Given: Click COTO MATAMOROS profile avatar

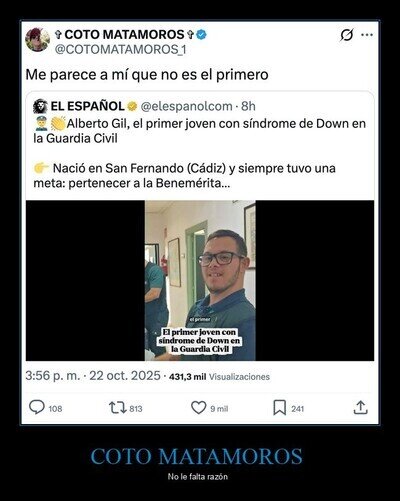Looking at the screenshot, I should (x=38, y=40).
